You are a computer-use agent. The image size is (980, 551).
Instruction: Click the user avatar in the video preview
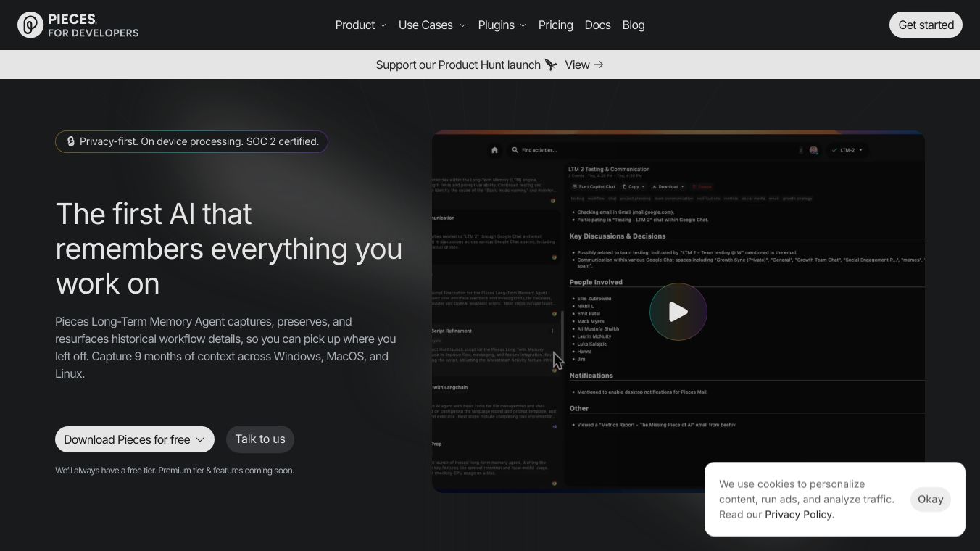pyautogui.click(x=813, y=150)
